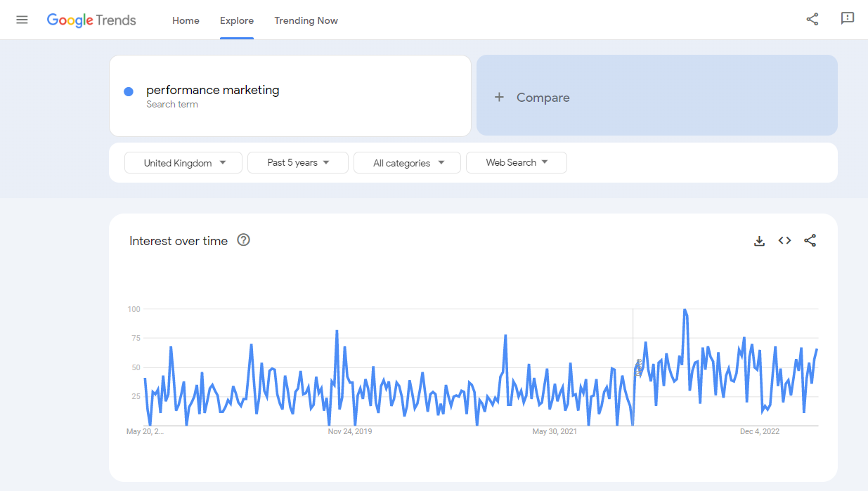The width and height of the screenshot is (868, 491).
Task: Open the Web Search type dropdown
Action: pyautogui.click(x=516, y=163)
